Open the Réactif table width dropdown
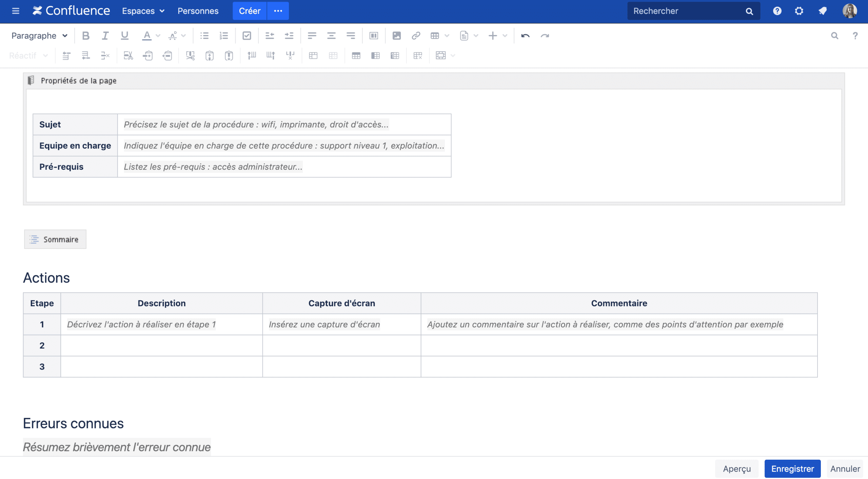This screenshot has width=868, height=479. point(28,56)
